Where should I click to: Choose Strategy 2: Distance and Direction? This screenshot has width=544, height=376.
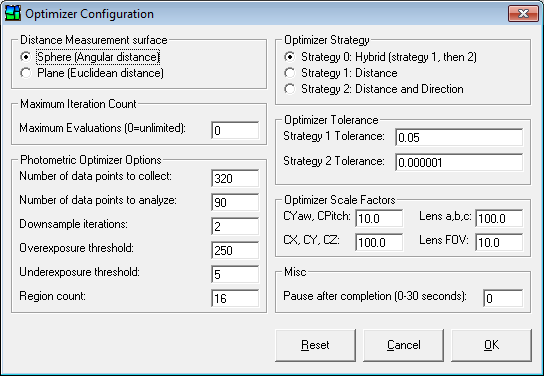(x=290, y=89)
